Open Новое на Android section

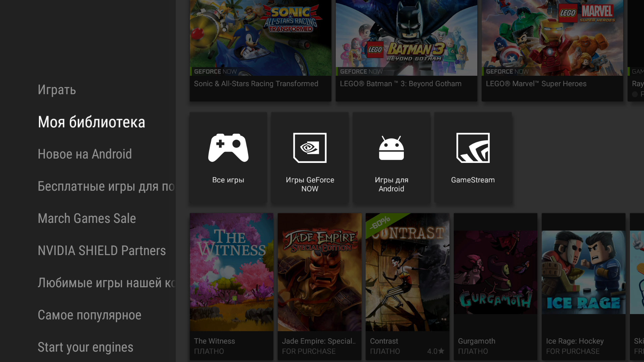click(85, 154)
